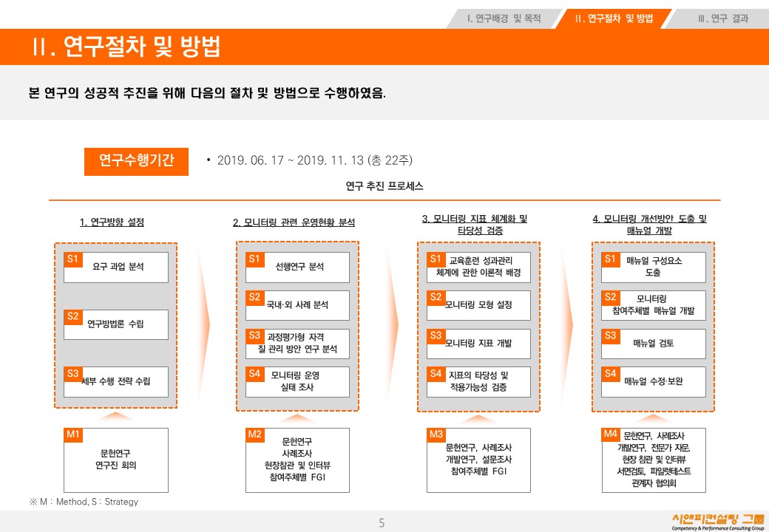Viewport: 769px width, 532px height.
Task: Click the '매뉴얼 검토' box
Action: [x=653, y=344]
